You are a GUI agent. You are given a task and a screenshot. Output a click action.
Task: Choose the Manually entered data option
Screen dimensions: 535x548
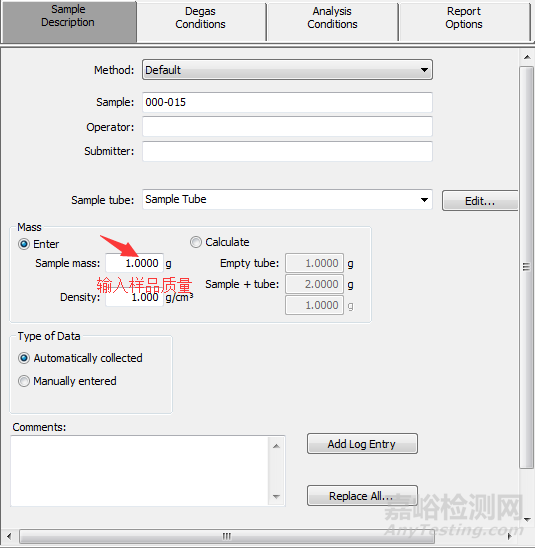coord(24,381)
